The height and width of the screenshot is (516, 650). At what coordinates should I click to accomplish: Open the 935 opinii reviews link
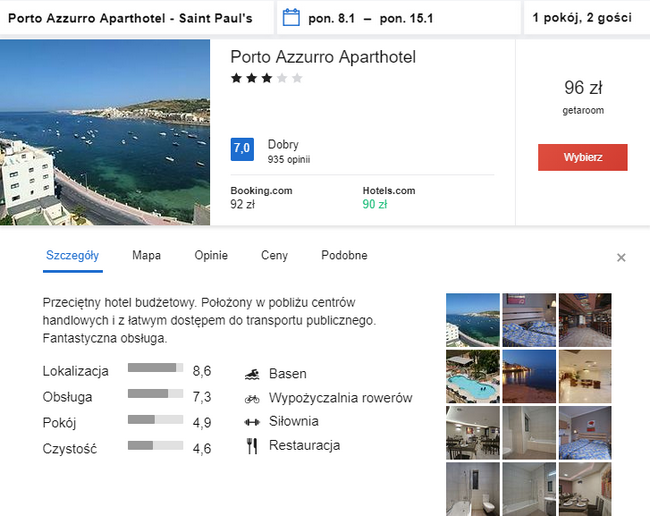click(x=289, y=160)
